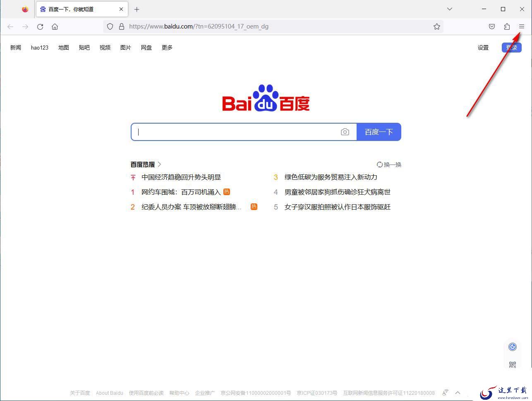Open 关于百度 footer link
Screen dimensions: 532x401
(x=80, y=393)
